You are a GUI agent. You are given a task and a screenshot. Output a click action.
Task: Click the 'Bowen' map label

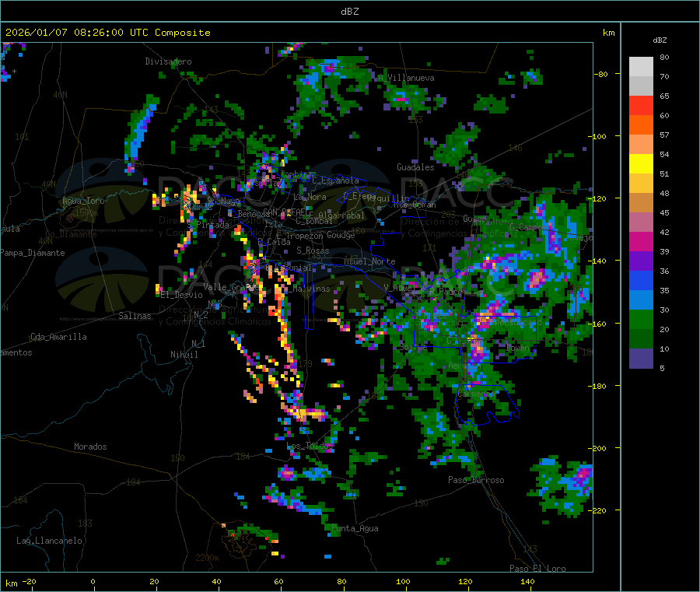pyautogui.click(x=518, y=347)
